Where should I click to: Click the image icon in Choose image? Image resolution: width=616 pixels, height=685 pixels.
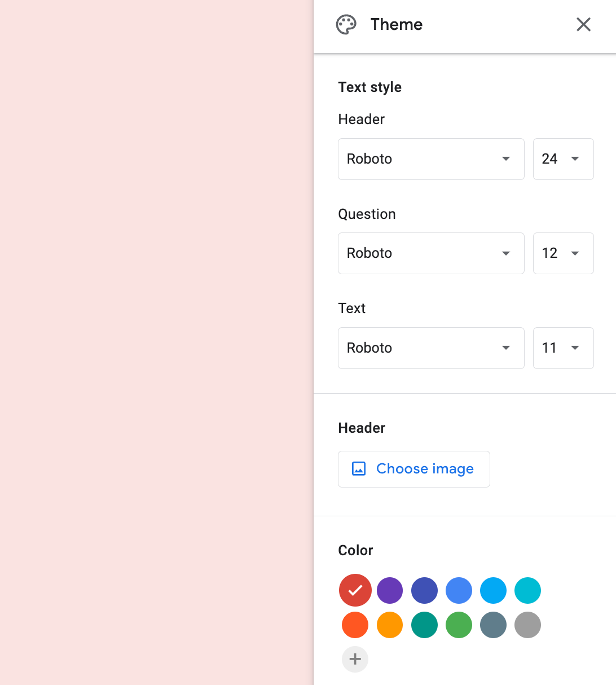click(x=359, y=469)
